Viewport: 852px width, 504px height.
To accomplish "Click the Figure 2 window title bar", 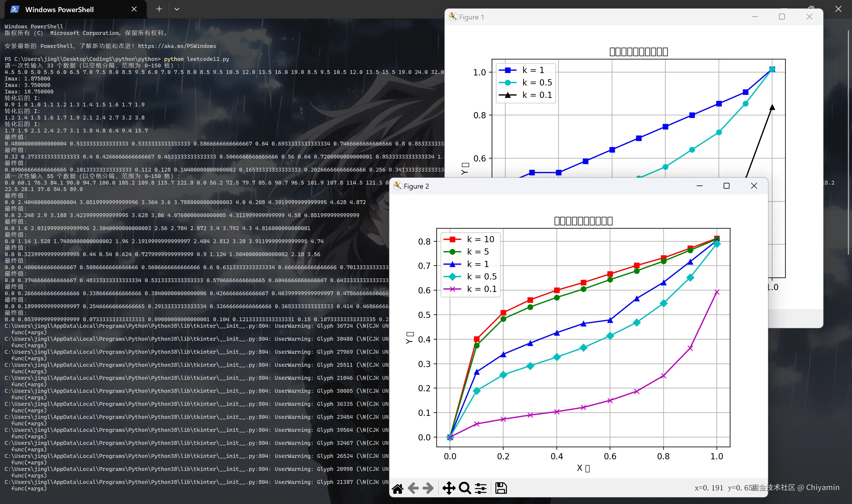I will pos(543,186).
